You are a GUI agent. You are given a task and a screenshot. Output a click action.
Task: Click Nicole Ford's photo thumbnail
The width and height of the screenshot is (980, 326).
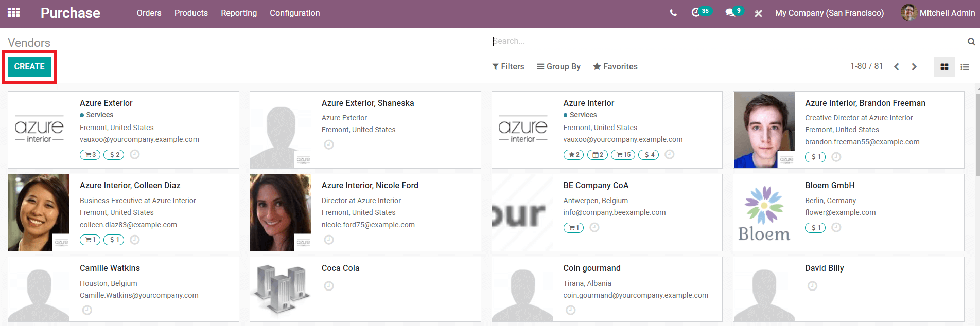point(281,212)
